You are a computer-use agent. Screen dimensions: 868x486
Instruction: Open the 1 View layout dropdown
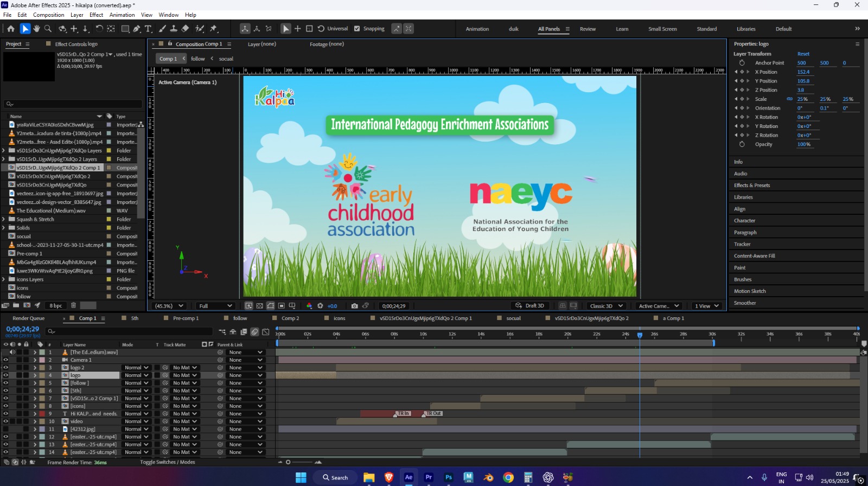(707, 306)
